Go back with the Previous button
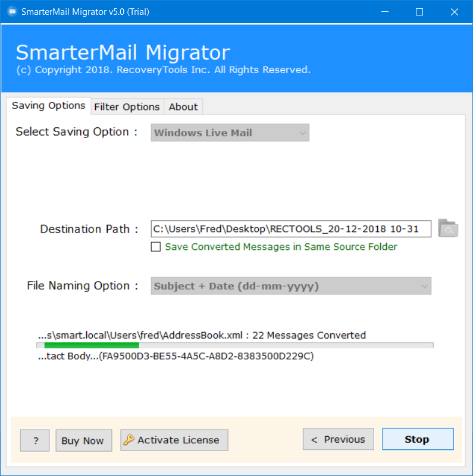The height and width of the screenshot is (476, 473). 338,439
